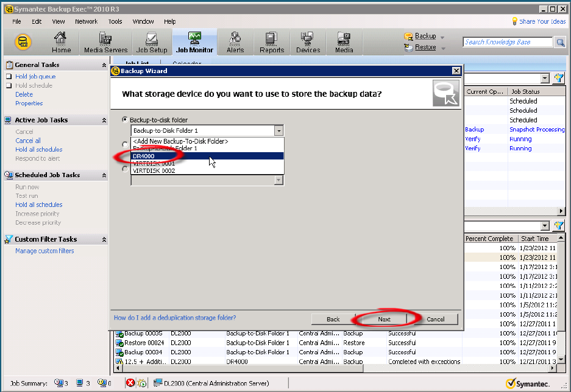Click the Manage custom filters link
Screen dimensions: 571x392
coord(44,251)
